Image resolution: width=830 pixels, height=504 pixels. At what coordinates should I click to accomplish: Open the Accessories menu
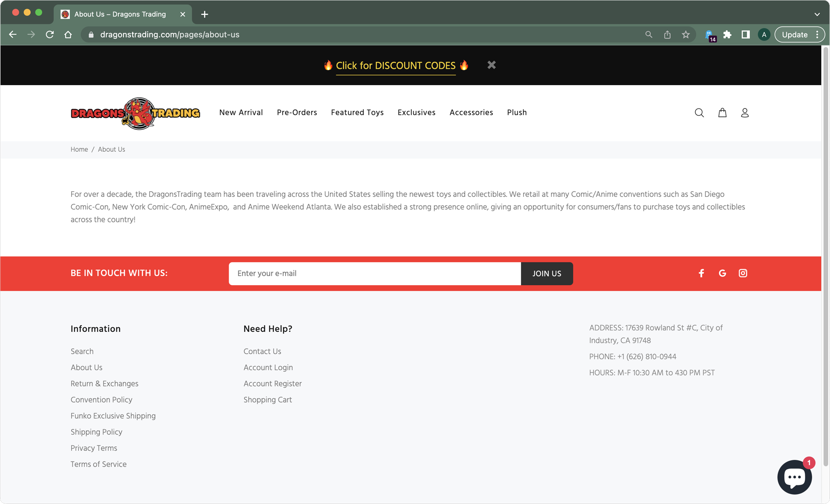click(471, 113)
